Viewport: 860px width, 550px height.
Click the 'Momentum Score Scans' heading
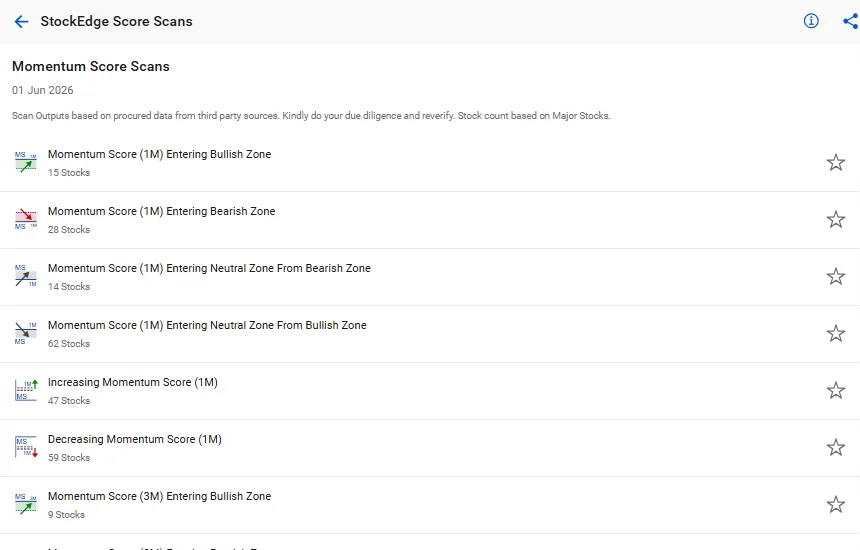90,66
